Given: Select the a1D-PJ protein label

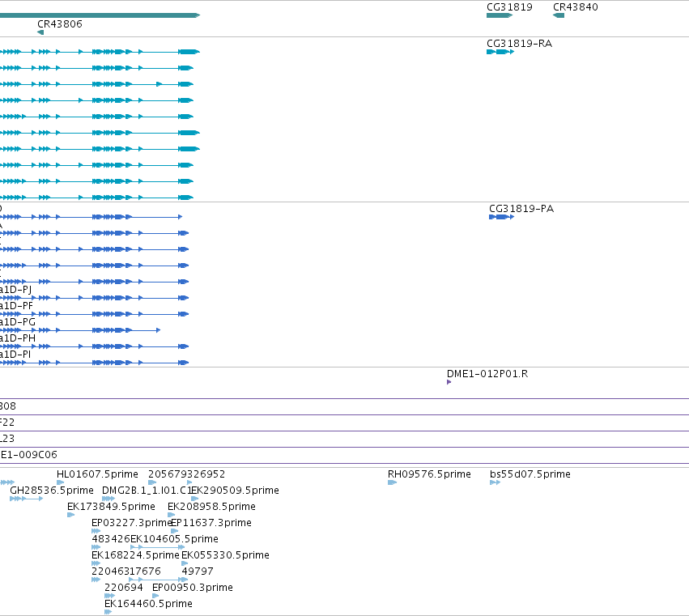Looking at the screenshot, I should click(16, 290).
